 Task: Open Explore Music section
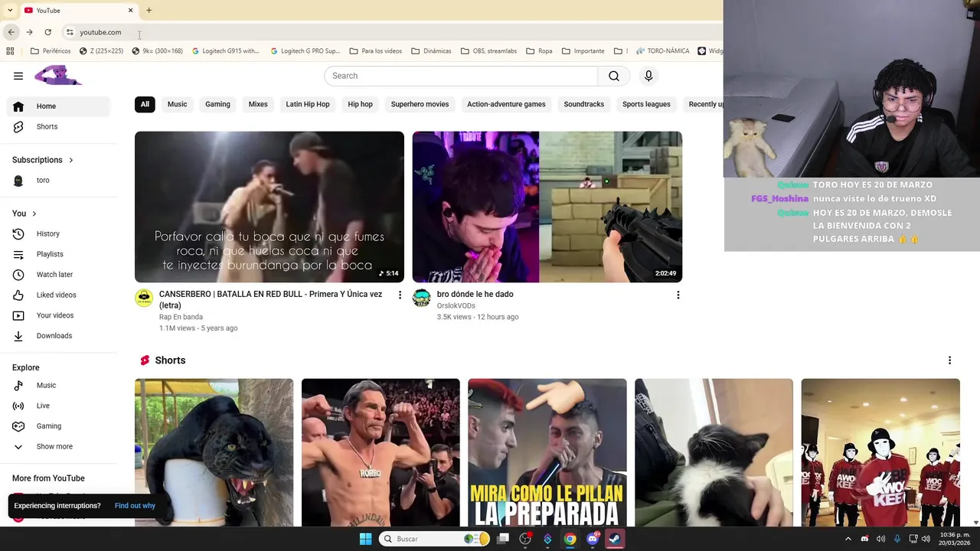(x=58, y=385)
